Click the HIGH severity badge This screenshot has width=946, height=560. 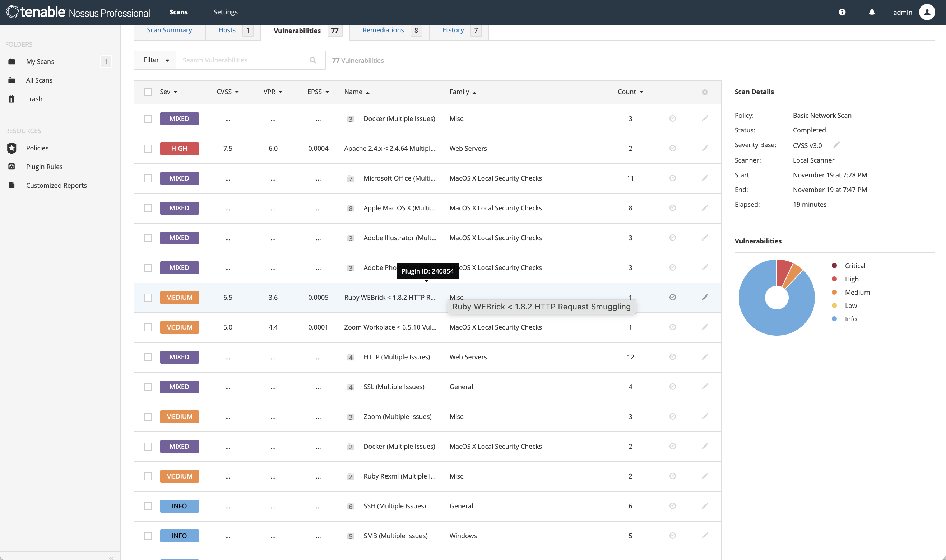pos(179,148)
